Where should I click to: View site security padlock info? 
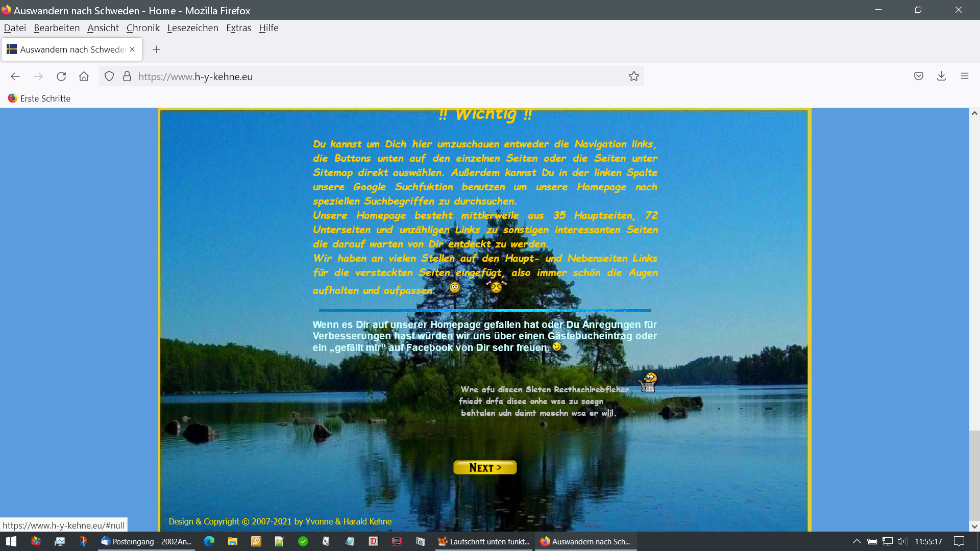coord(127,77)
